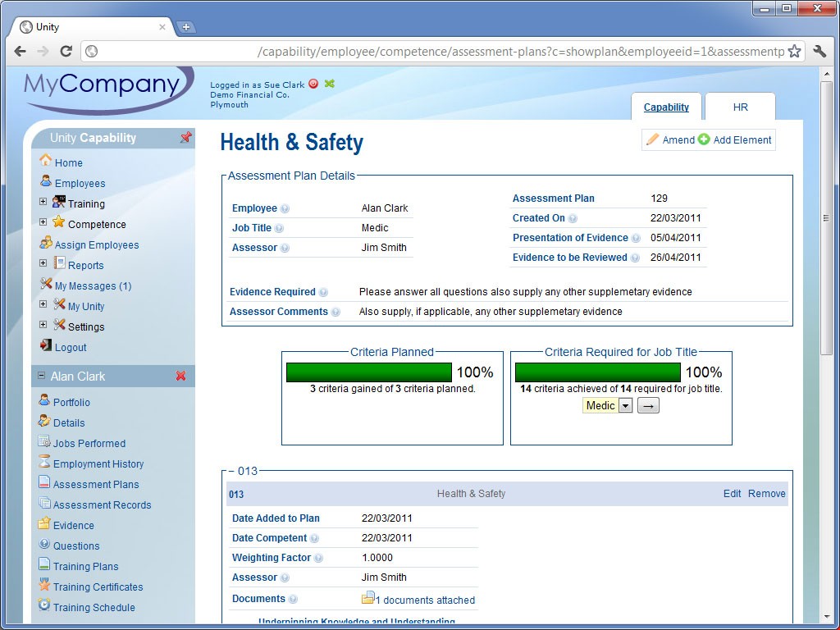Close the Unity browser tab
The height and width of the screenshot is (630, 840).
162,27
